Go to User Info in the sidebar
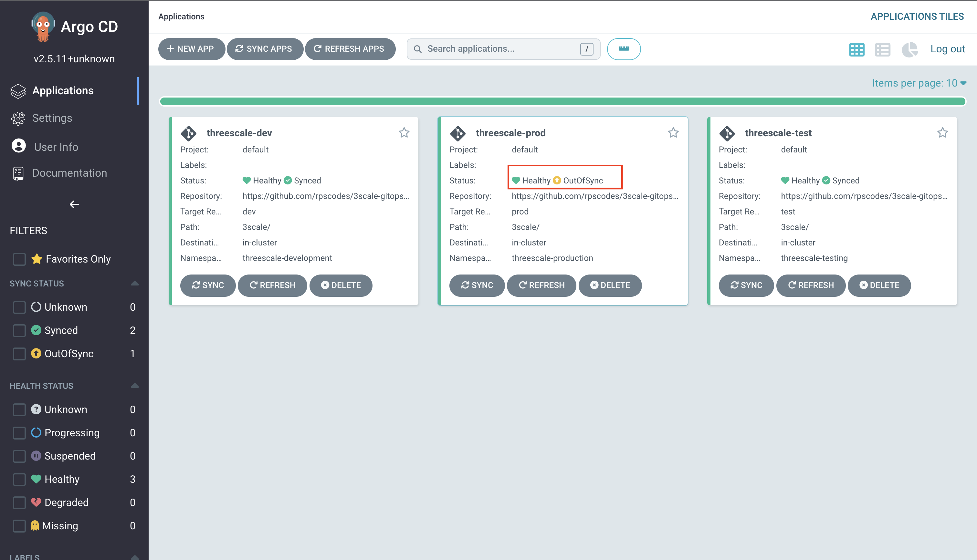This screenshot has height=560, width=977. click(56, 147)
